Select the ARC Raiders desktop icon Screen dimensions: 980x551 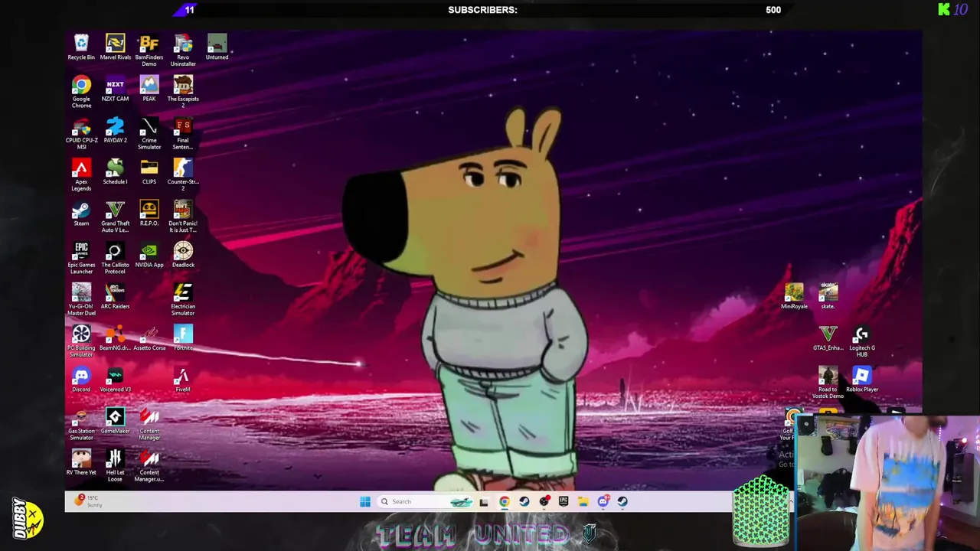click(115, 295)
